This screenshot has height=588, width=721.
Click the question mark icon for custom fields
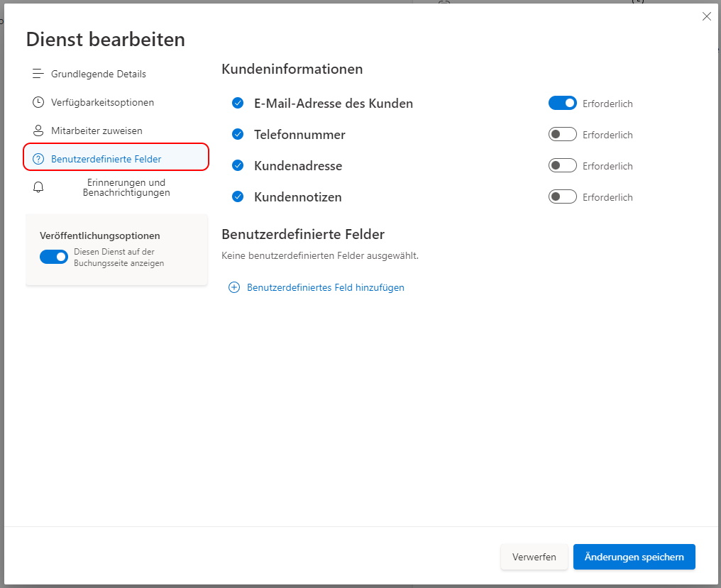pos(38,159)
